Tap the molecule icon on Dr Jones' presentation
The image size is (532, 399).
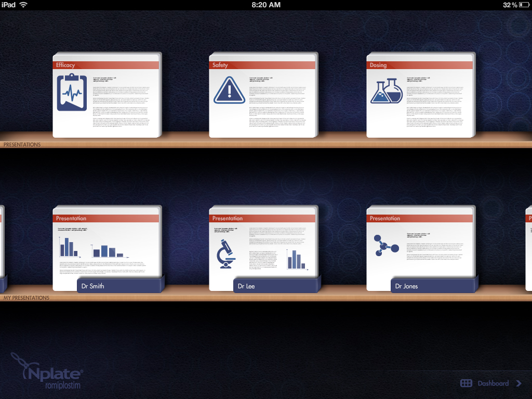coord(386,245)
